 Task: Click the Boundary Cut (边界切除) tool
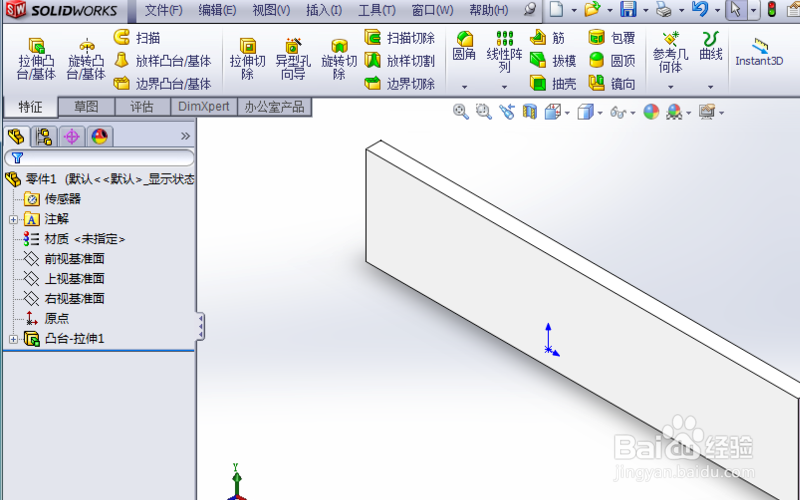pos(399,83)
